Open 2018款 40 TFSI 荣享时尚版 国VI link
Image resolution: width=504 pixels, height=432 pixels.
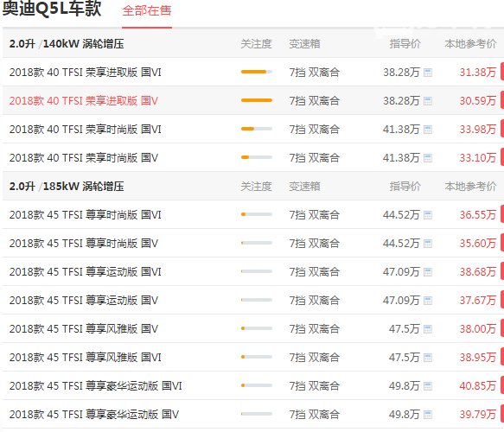coord(86,130)
